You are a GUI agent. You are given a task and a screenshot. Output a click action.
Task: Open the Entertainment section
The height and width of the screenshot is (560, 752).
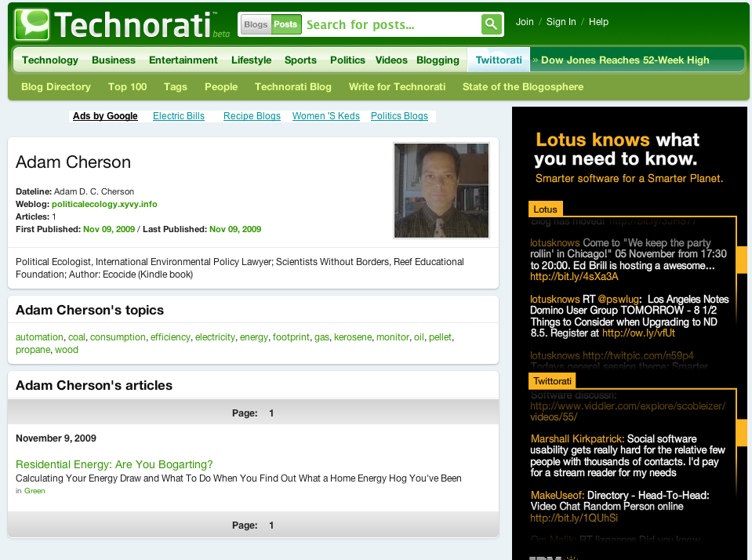(x=183, y=60)
